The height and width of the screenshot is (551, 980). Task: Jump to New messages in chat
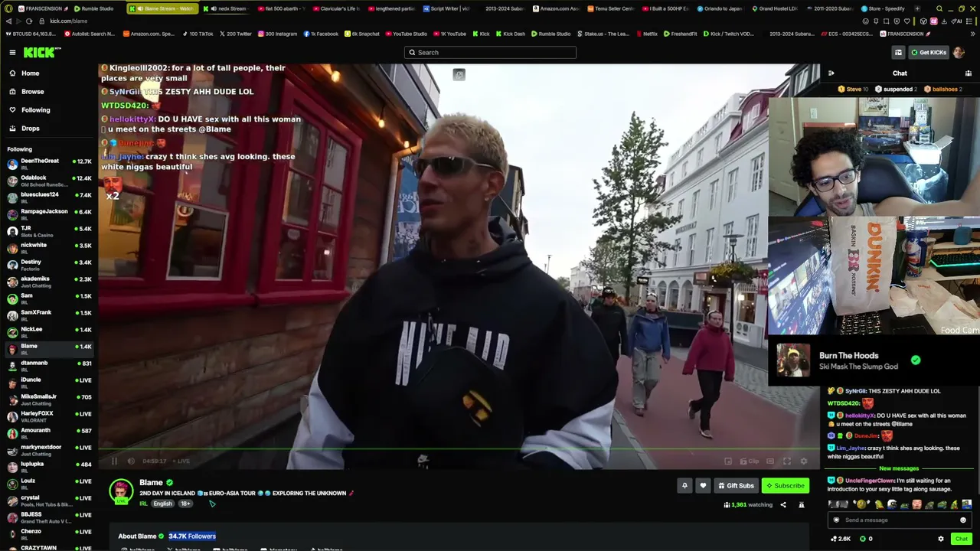899,468
